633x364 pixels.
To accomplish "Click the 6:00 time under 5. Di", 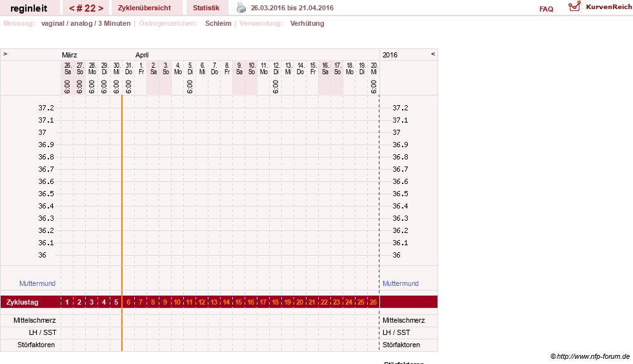I will point(190,86).
